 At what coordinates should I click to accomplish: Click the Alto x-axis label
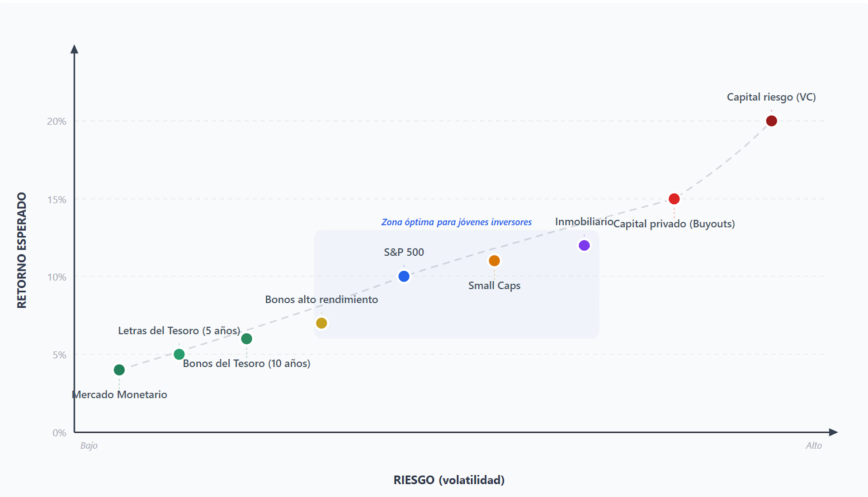[814, 445]
